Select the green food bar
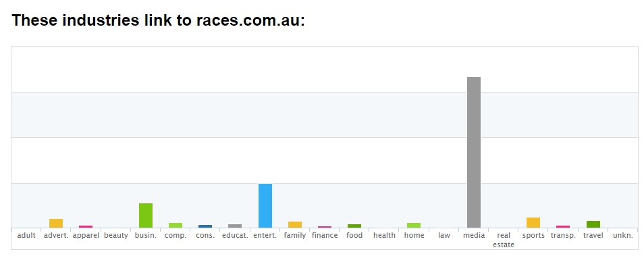 tap(354, 226)
